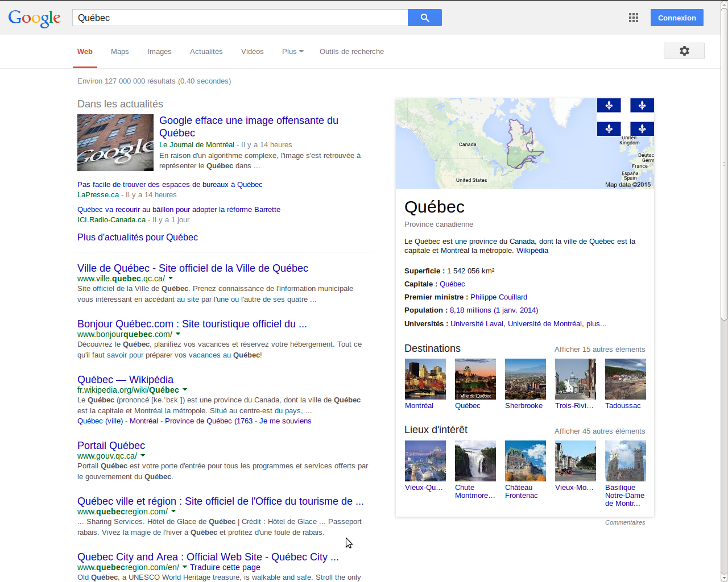Click the 'Québec (ville)' sitelink
Image resolution: width=728 pixels, height=582 pixels.
[100, 421]
